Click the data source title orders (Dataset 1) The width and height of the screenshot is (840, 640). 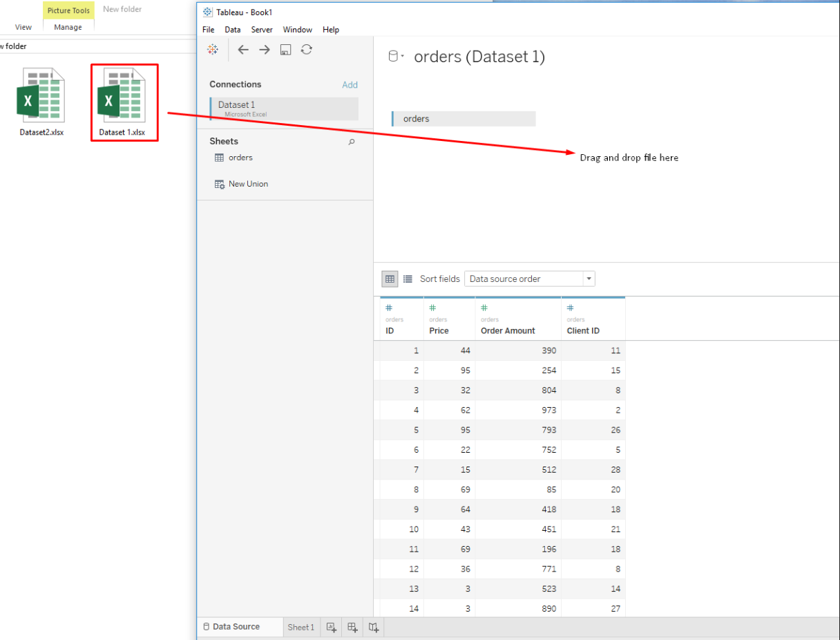coord(479,57)
